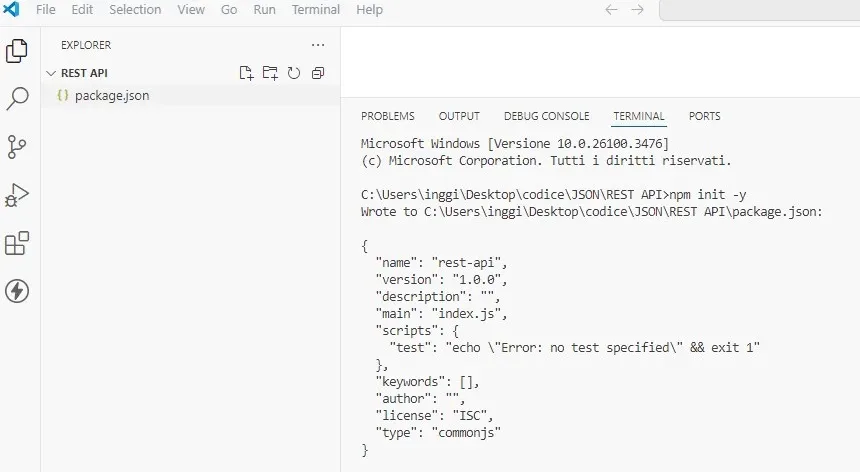Open Explorer views and more actions menu

coord(318,45)
